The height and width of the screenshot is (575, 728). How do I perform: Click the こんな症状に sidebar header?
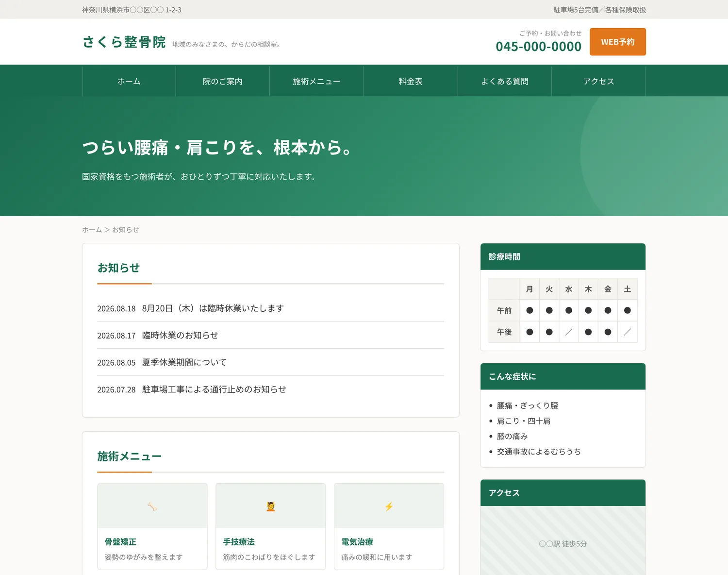click(563, 377)
